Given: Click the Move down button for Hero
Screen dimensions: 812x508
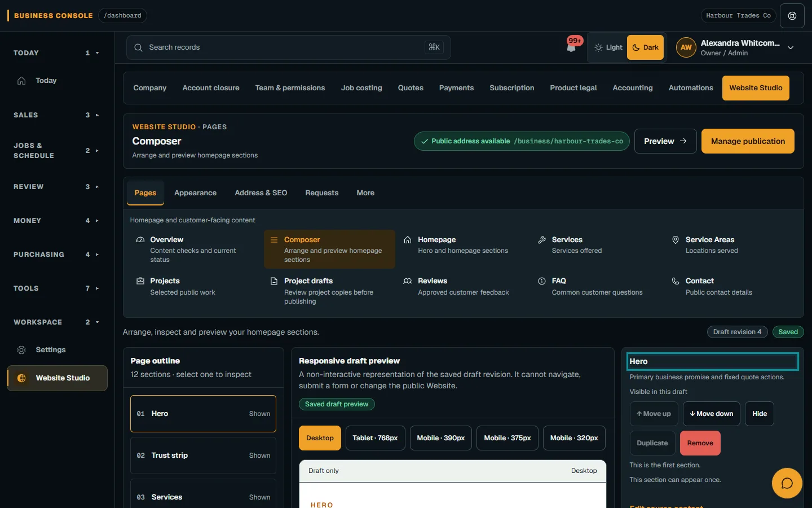Looking at the screenshot, I should point(712,414).
